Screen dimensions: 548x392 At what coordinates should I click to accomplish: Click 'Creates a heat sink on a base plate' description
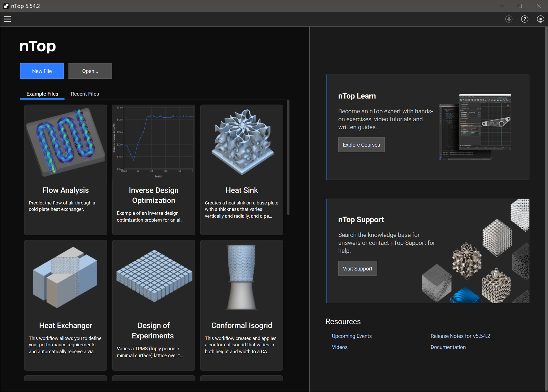(241, 209)
